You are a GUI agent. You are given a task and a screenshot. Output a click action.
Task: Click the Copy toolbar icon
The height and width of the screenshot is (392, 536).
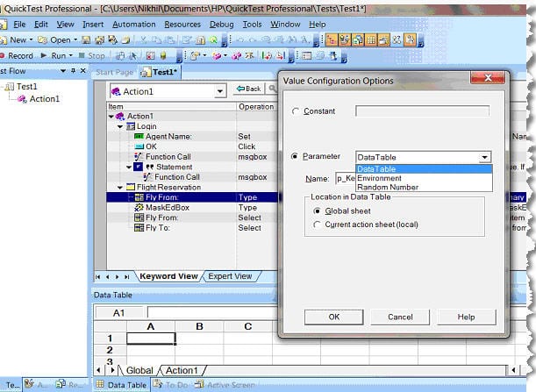(156, 40)
